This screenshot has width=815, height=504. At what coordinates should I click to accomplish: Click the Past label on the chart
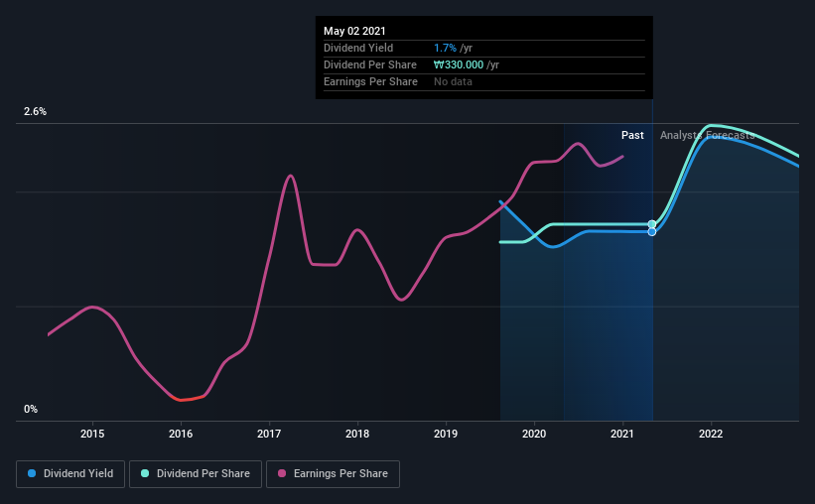(632, 135)
